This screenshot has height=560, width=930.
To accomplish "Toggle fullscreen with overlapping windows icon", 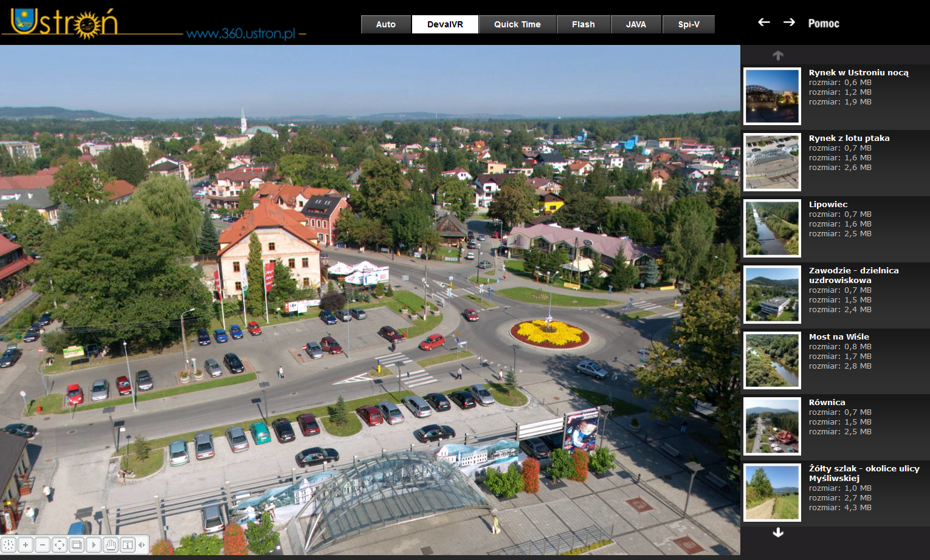I will tap(77, 545).
